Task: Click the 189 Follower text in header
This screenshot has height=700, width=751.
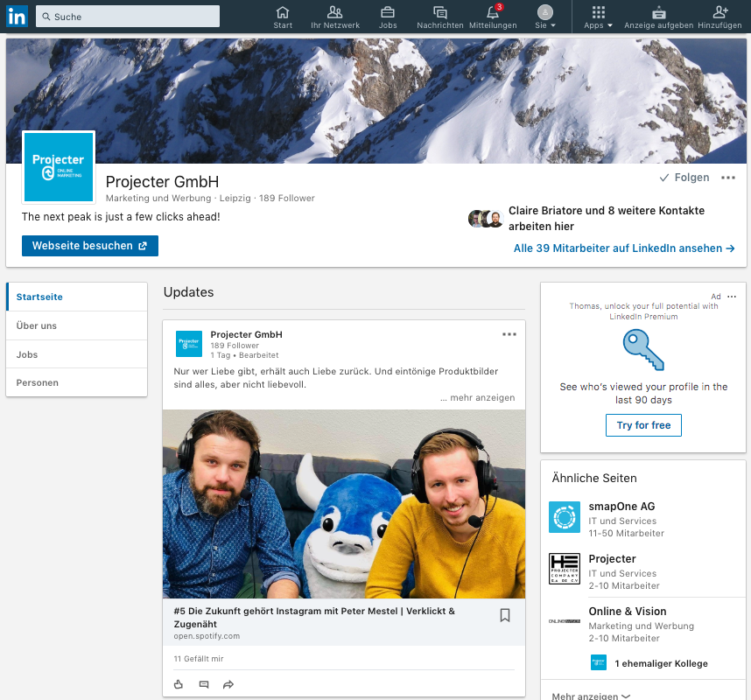Action: [287, 199]
